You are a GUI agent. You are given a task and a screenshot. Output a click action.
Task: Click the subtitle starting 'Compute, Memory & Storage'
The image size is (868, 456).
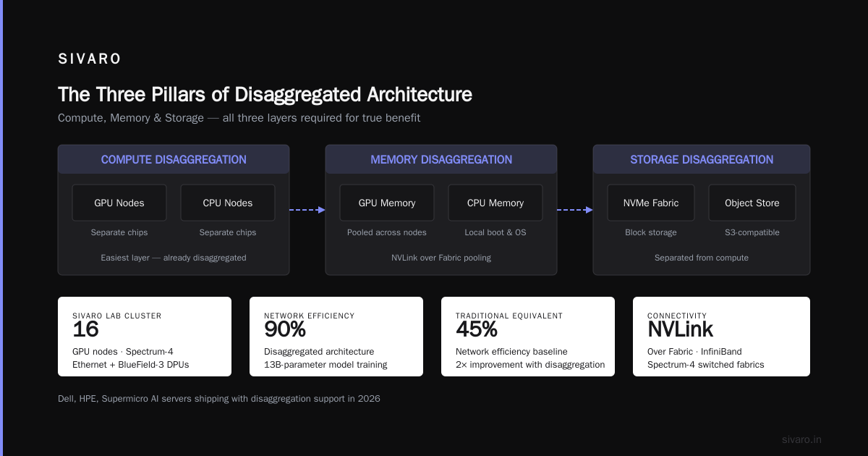239,117
